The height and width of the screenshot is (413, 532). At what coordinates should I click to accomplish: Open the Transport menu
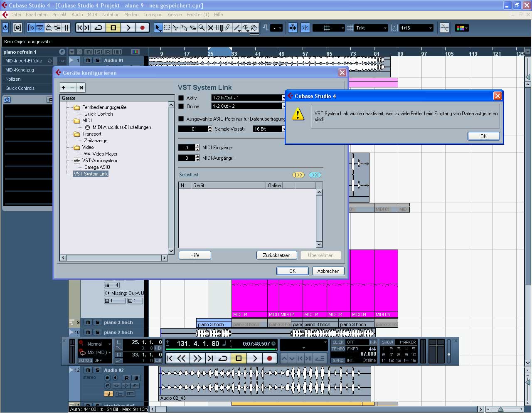(153, 15)
